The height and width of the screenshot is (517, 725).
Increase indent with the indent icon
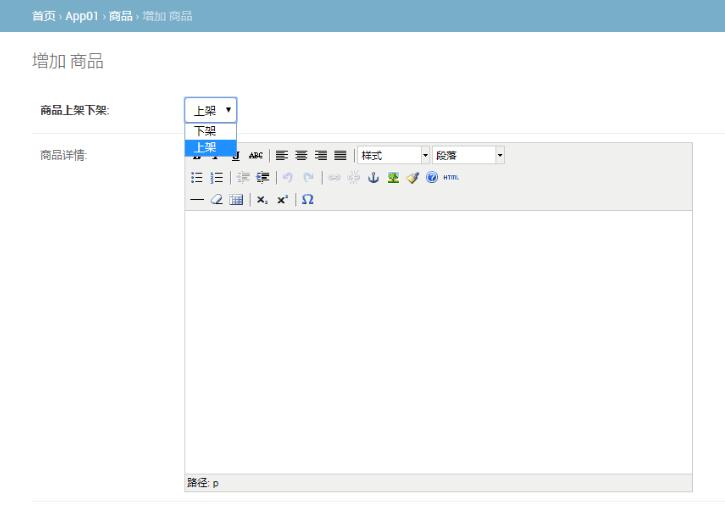point(263,178)
